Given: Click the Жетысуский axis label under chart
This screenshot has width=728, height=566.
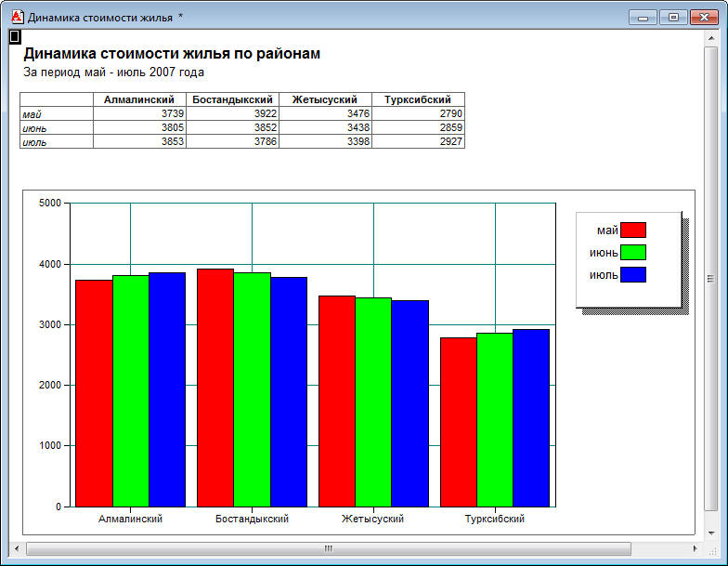Looking at the screenshot, I should pos(373,519).
